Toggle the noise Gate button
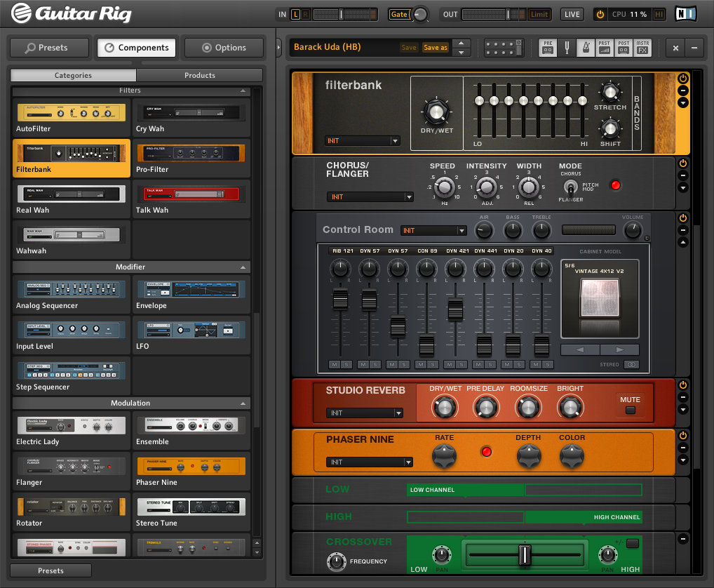 [399, 14]
